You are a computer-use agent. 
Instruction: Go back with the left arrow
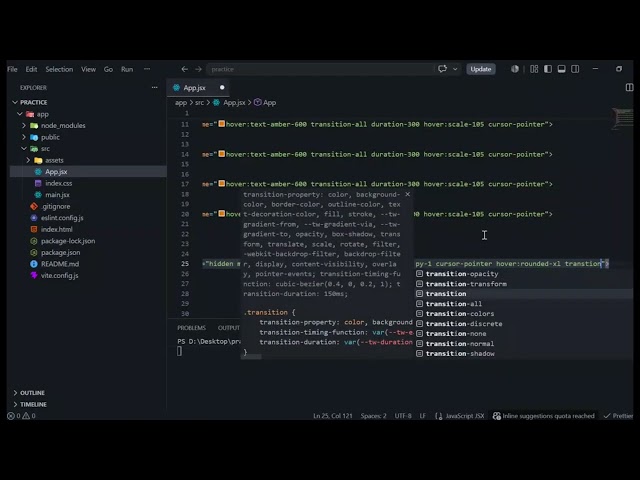point(184,69)
